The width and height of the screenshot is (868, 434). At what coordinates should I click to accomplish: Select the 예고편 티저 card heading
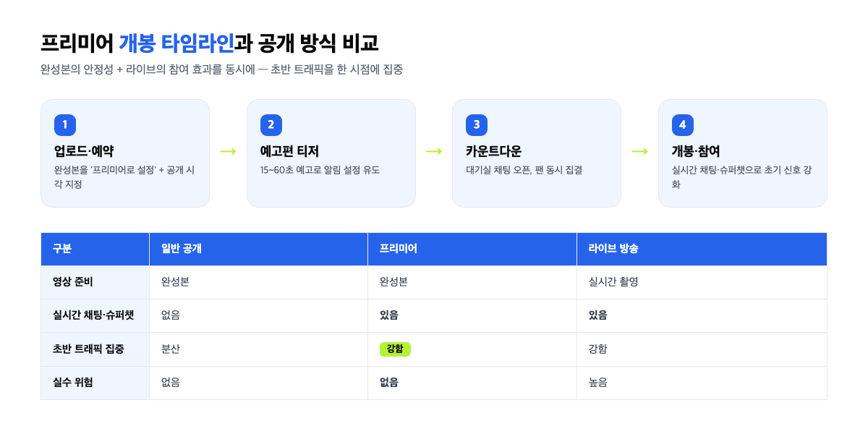coord(289,151)
